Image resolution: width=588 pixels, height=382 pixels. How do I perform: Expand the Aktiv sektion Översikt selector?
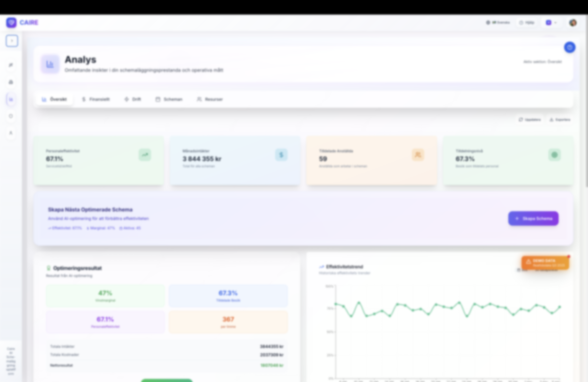click(x=542, y=62)
